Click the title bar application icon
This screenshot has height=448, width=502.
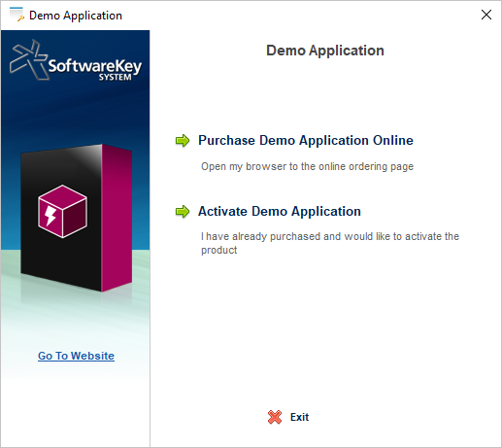tap(17, 15)
